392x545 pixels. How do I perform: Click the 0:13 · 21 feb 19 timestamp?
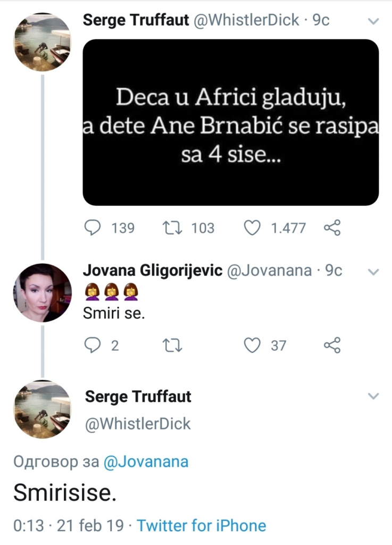tap(66, 526)
